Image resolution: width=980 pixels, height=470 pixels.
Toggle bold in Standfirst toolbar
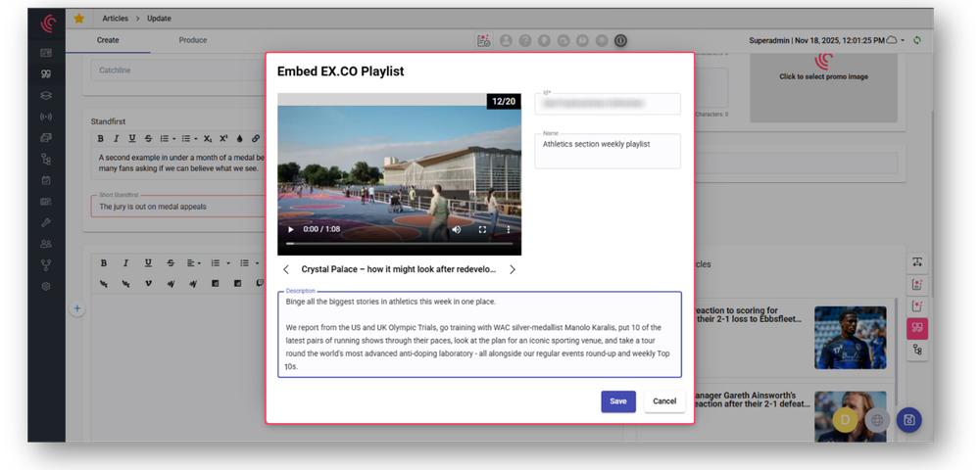tap(101, 139)
